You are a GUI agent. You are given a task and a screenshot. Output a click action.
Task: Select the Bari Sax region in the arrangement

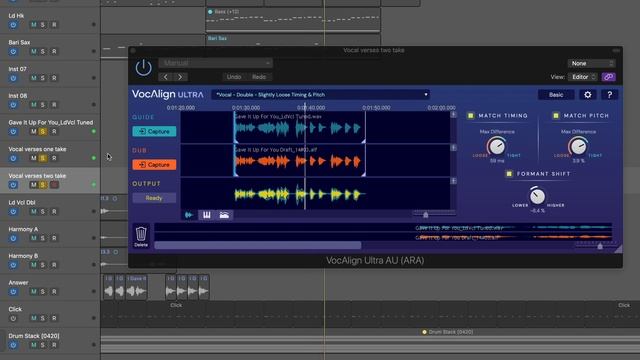point(293,40)
